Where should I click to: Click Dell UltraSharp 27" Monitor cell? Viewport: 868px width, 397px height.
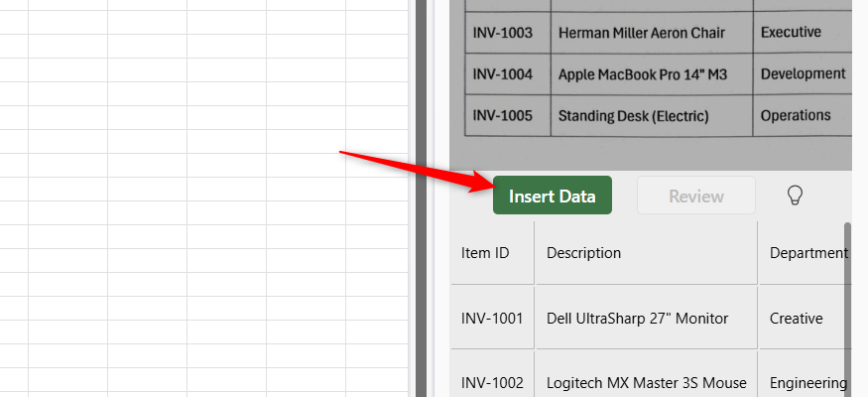click(647, 318)
